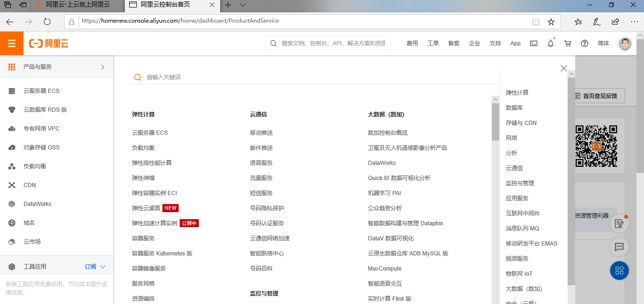Open the help question mark icon
Image resolution: width=644 pixels, height=304 pixels.
585,43
